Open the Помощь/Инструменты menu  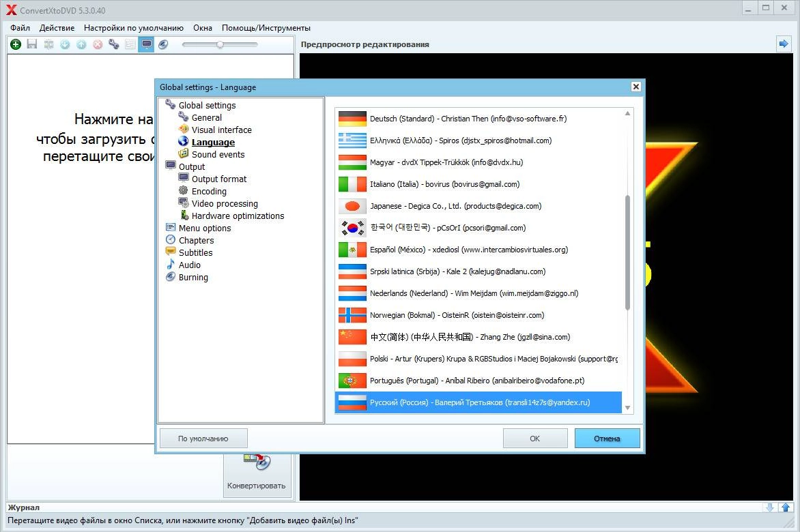coord(266,28)
